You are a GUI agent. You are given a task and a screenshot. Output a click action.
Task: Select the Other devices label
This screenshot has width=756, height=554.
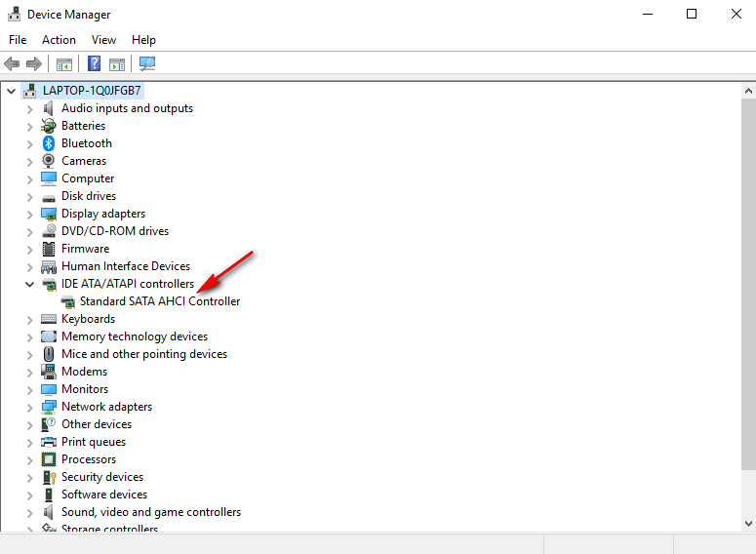pos(97,424)
